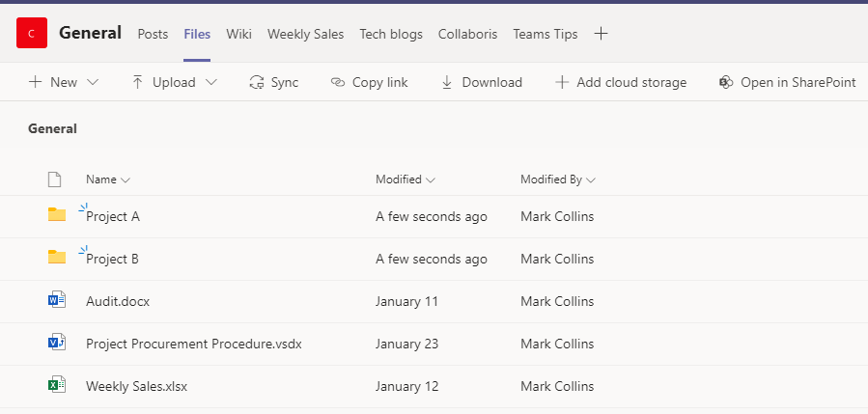Click the Copy link chain icon
Viewport: 868px width, 414px height.
point(338,82)
